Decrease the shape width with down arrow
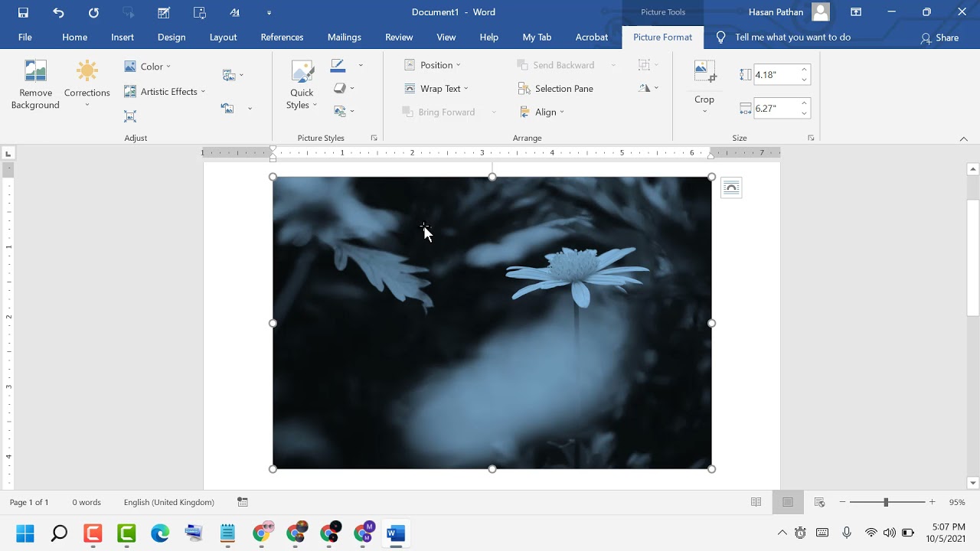 coord(804,113)
